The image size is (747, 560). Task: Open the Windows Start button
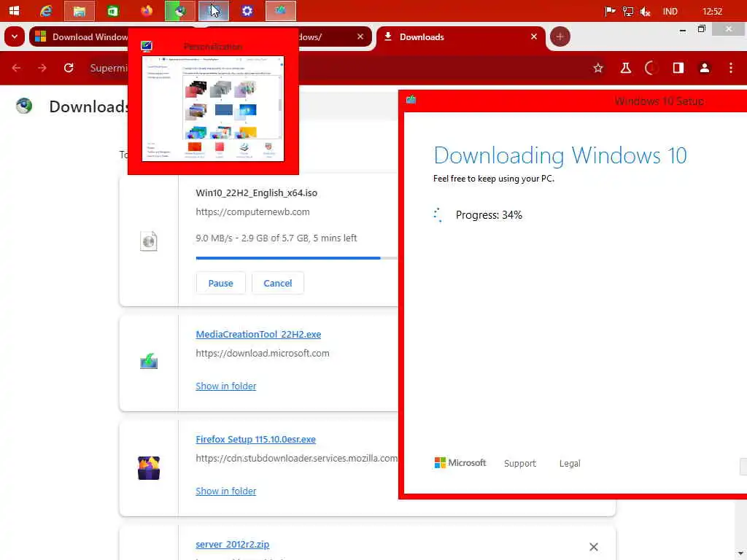click(x=15, y=11)
